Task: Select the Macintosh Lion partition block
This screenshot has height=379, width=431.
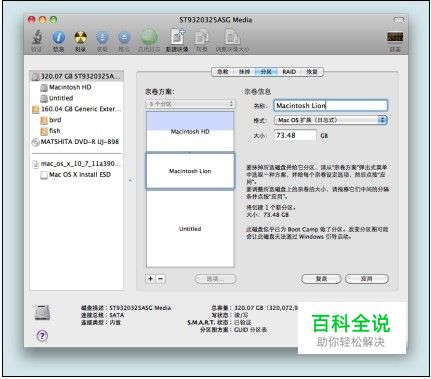Action: [x=190, y=171]
